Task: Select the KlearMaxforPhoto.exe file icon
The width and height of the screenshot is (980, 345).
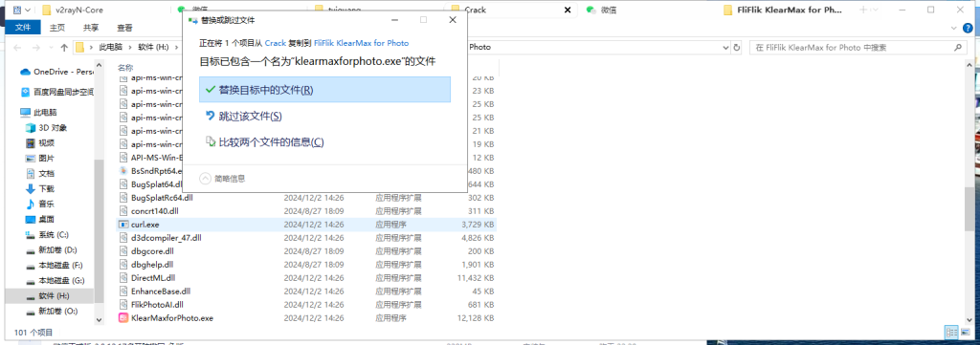Action: (123, 318)
